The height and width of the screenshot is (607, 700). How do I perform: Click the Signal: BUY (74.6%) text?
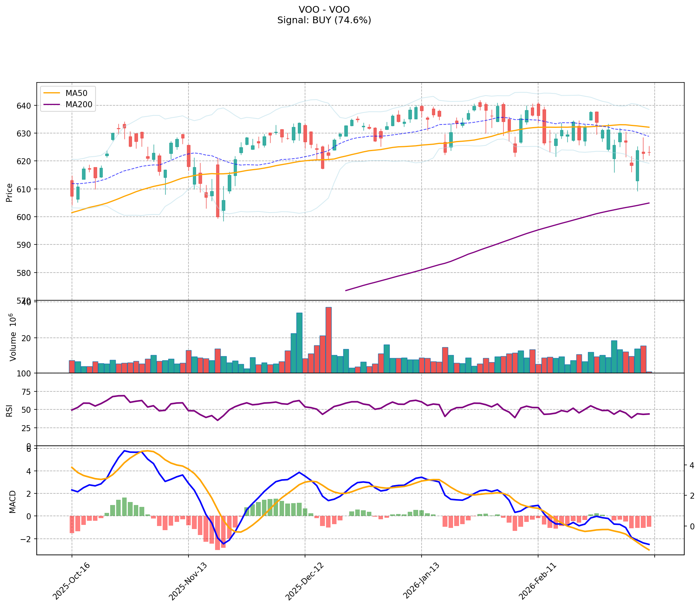coord(324,20)
